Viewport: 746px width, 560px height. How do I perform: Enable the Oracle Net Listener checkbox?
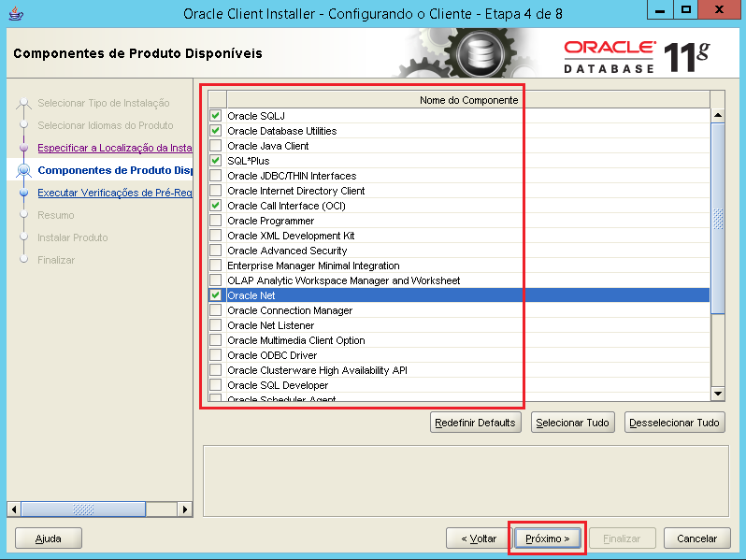point(216,325)
